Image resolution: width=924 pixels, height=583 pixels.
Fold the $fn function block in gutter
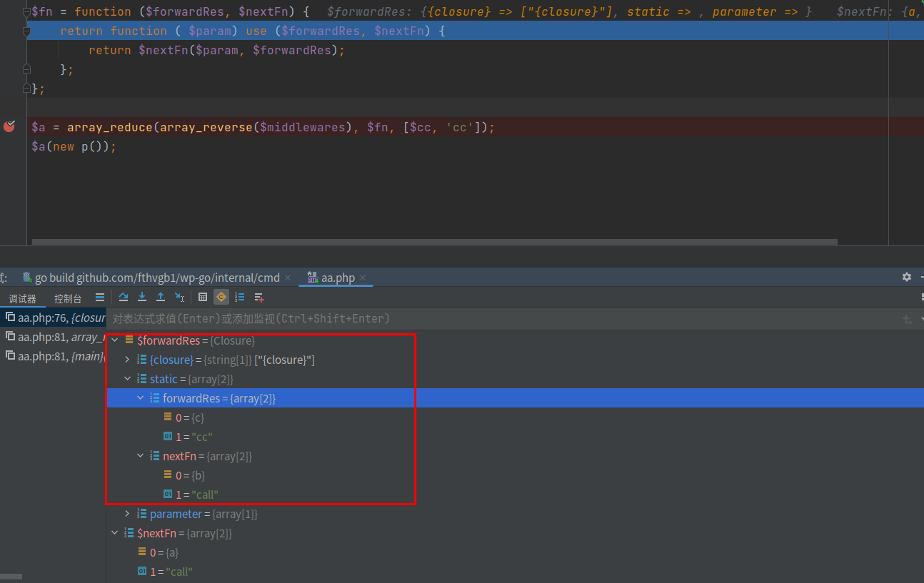tap(26, 11)
